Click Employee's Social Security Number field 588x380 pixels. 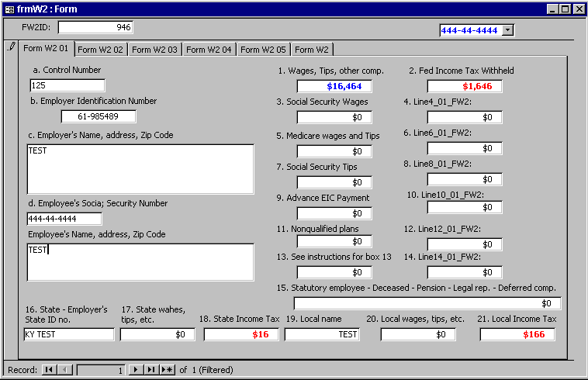click(x=64, y=219)
